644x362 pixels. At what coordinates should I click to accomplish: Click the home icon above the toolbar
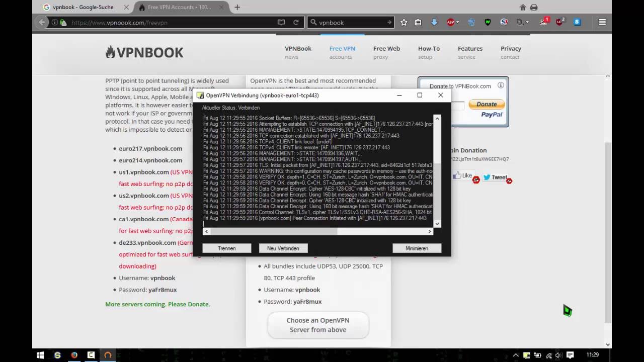pos(523,7)
